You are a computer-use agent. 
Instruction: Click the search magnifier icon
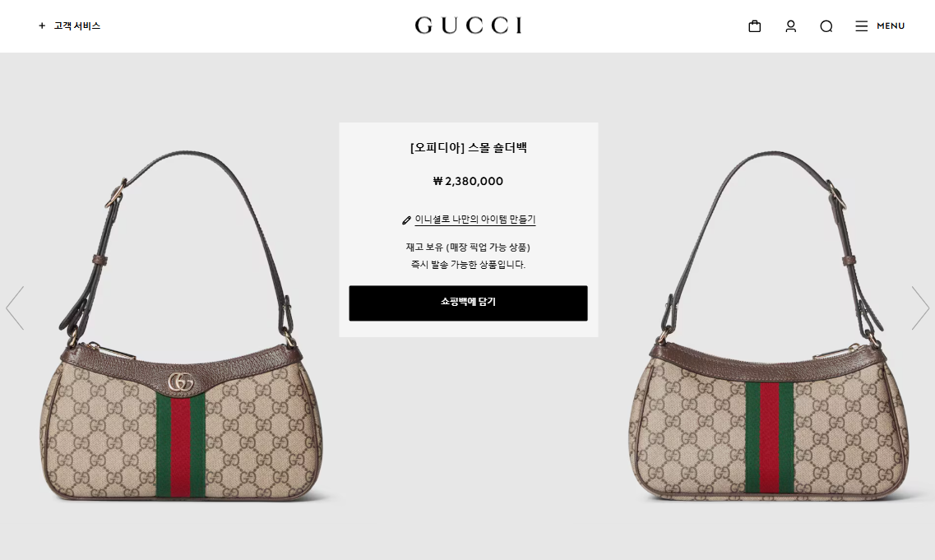[x=826, y=26]
